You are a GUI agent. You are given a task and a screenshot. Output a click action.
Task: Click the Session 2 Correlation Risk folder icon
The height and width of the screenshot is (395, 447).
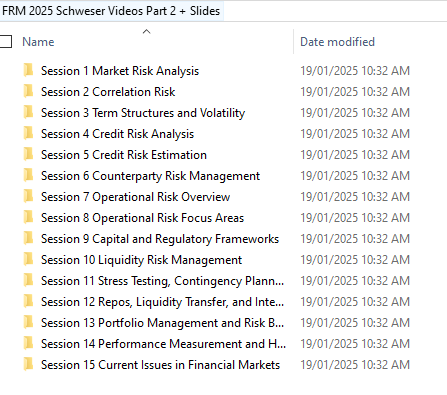coord(29,91)
